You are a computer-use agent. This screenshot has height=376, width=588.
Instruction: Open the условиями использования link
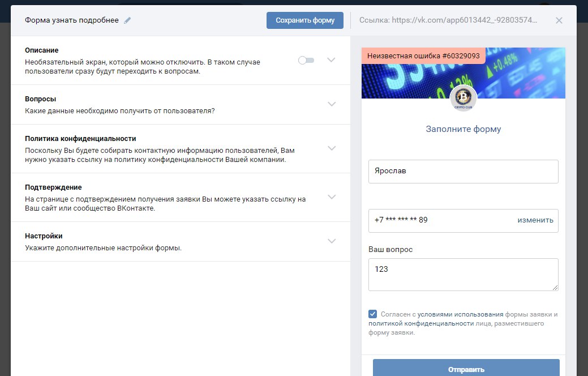460,314
